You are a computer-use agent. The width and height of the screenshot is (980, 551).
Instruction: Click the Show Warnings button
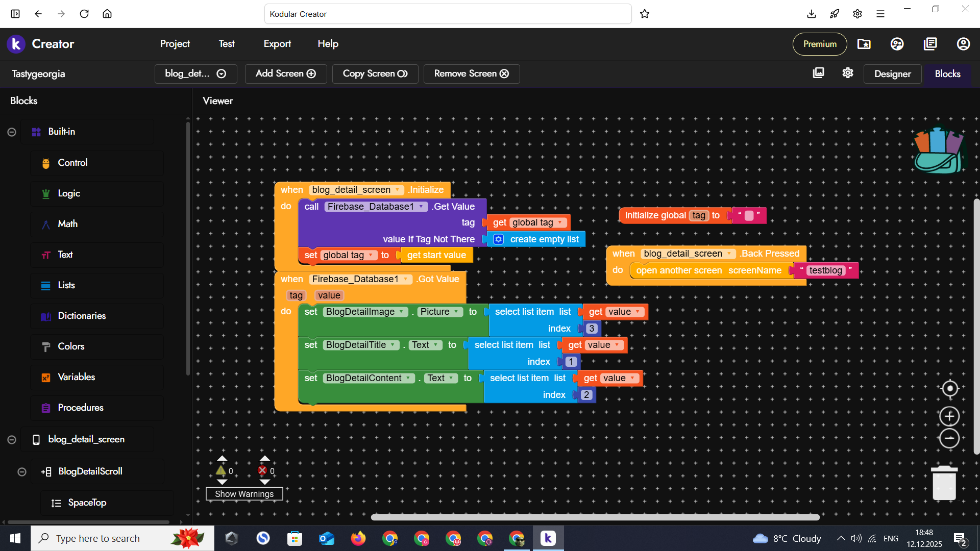(244, 494)
